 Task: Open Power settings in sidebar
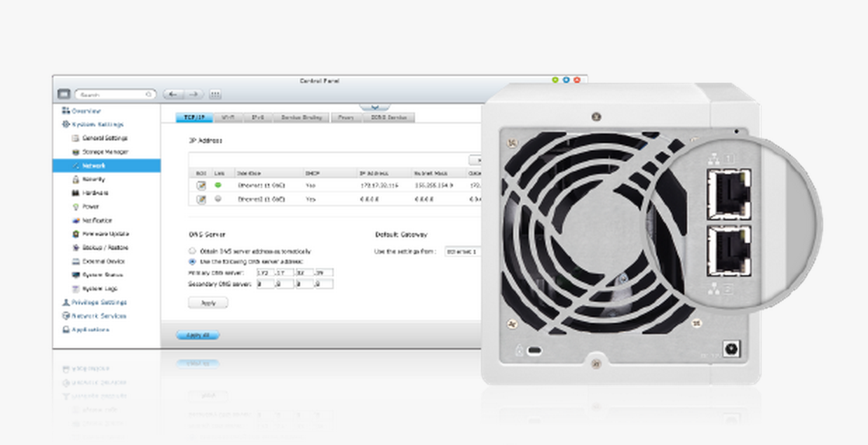(86, 206)
